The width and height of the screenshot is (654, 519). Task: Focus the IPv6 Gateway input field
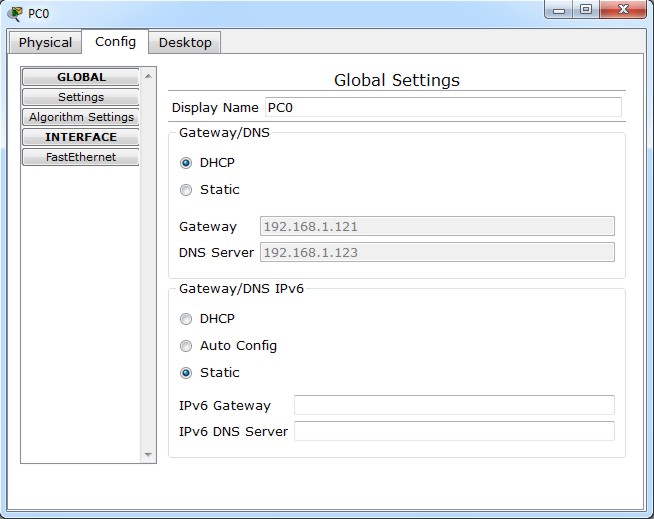click(x=454, y=405)
